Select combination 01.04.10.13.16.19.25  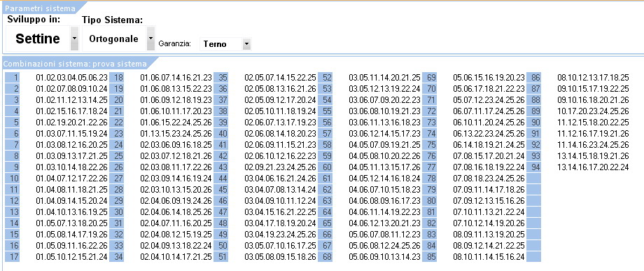72,212
